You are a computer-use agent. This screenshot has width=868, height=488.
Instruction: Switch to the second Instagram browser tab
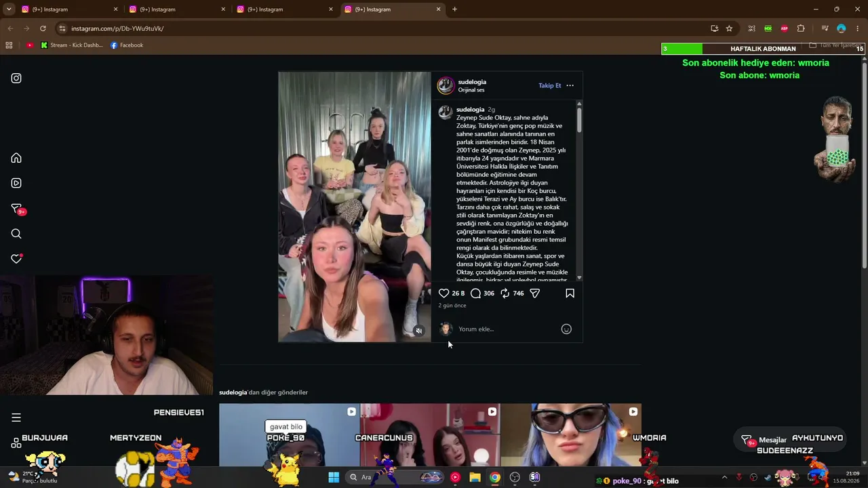(176, 9)
